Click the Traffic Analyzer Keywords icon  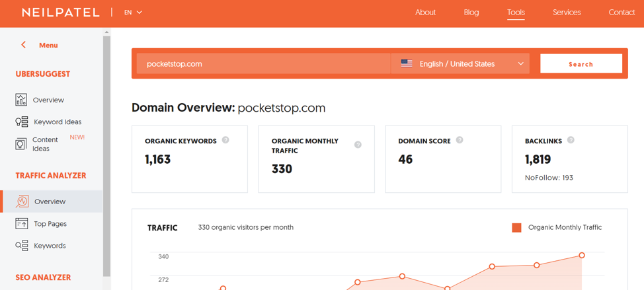[x=21, y=246]
